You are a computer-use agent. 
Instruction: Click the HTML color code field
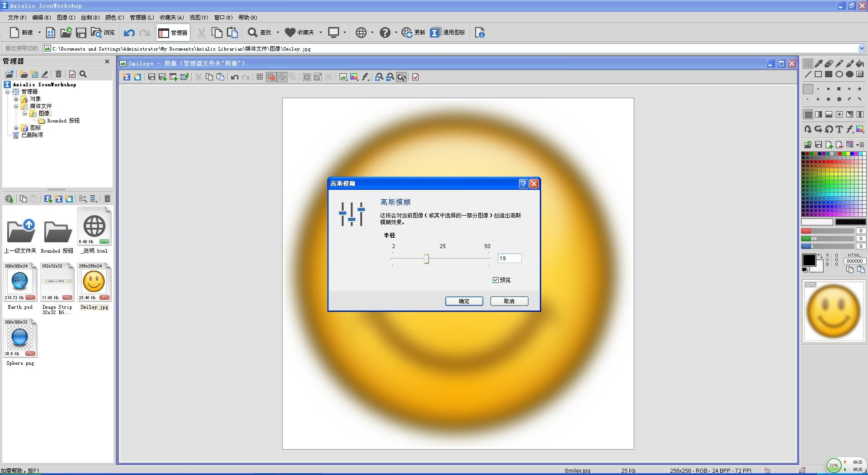[x=854, y=261]
